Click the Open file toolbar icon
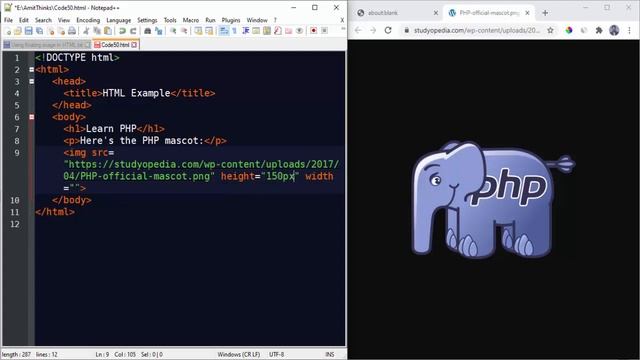The image size is (640, 360). click(18, 31)
